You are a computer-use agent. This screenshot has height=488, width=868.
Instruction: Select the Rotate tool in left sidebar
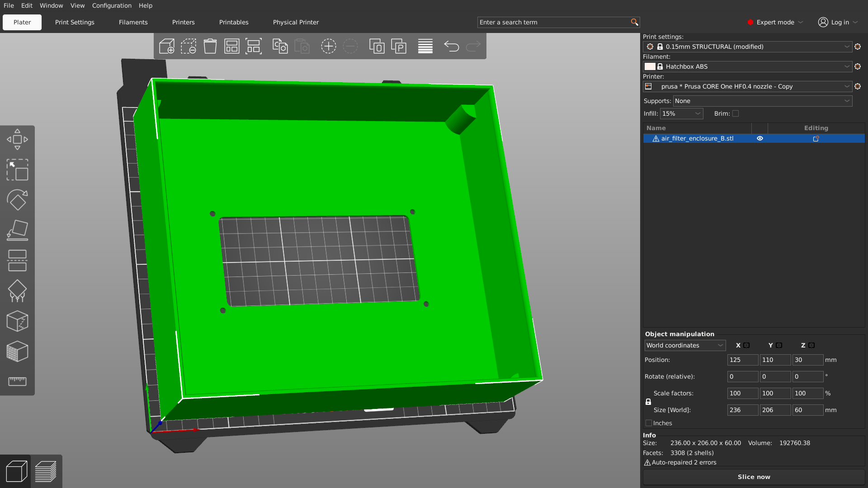(x=17, y=200)
